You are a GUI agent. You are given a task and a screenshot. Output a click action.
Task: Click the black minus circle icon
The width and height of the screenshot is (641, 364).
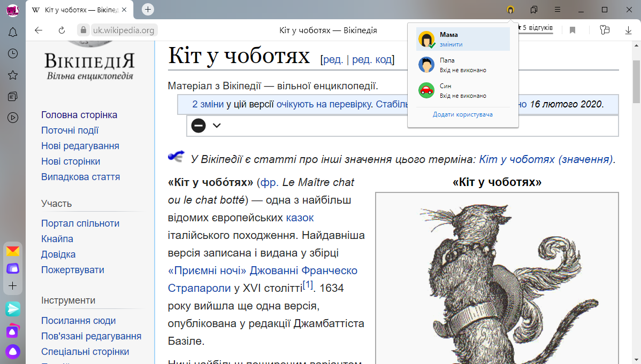point(199,126)
